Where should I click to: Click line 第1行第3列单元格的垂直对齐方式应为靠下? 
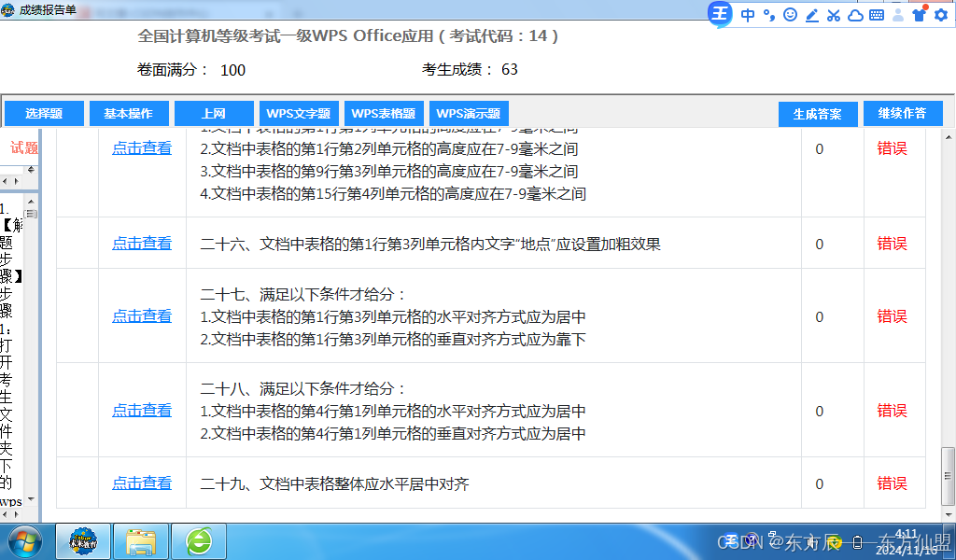click(393, 339)
